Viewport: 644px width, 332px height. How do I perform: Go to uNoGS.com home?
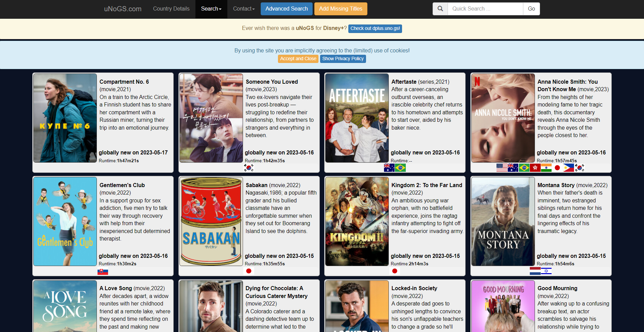pos(123,9)
